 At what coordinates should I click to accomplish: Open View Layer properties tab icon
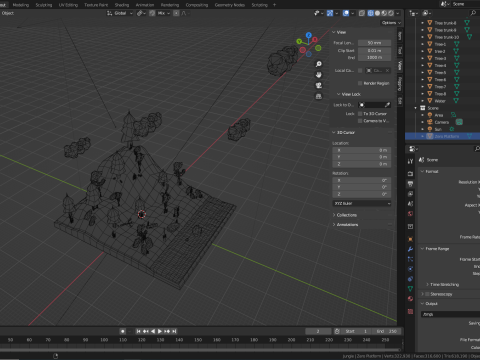(410, 194)
